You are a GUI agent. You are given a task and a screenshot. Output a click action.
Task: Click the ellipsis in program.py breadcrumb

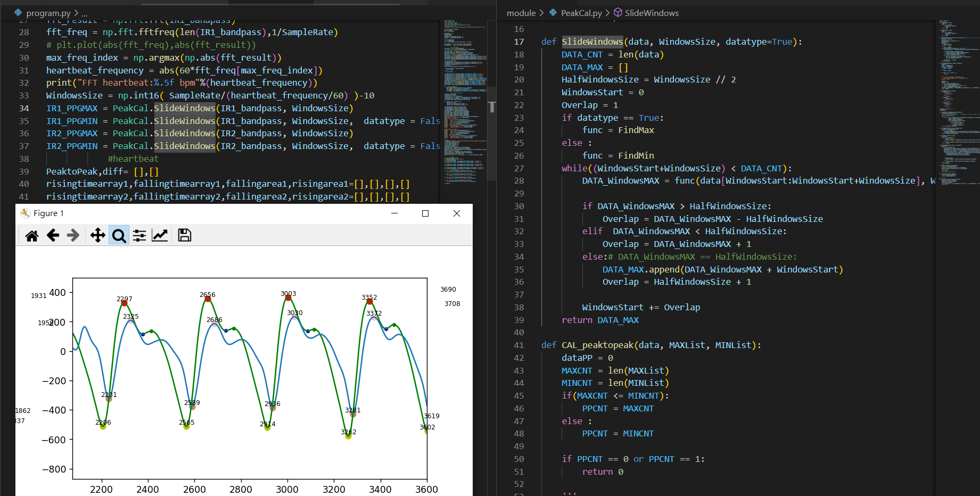pyautogui.click(x=85, y=13)
